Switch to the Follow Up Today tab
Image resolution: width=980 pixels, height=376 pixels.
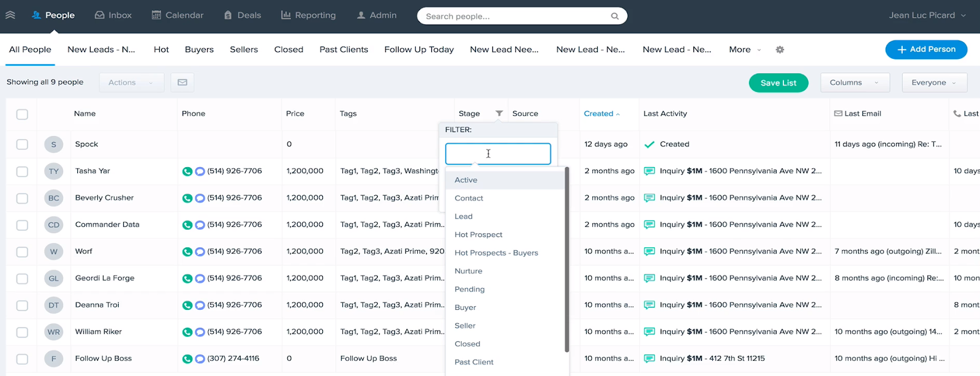point(419,50)
